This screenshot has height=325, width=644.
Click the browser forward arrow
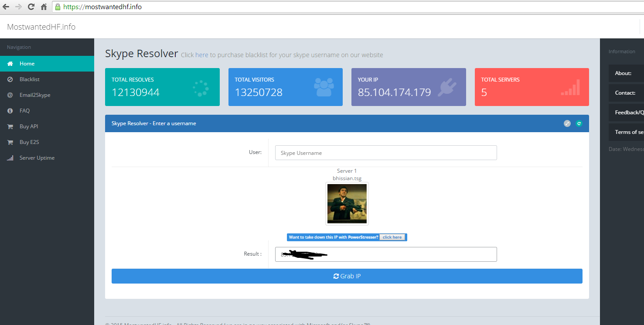click(18, 7)
